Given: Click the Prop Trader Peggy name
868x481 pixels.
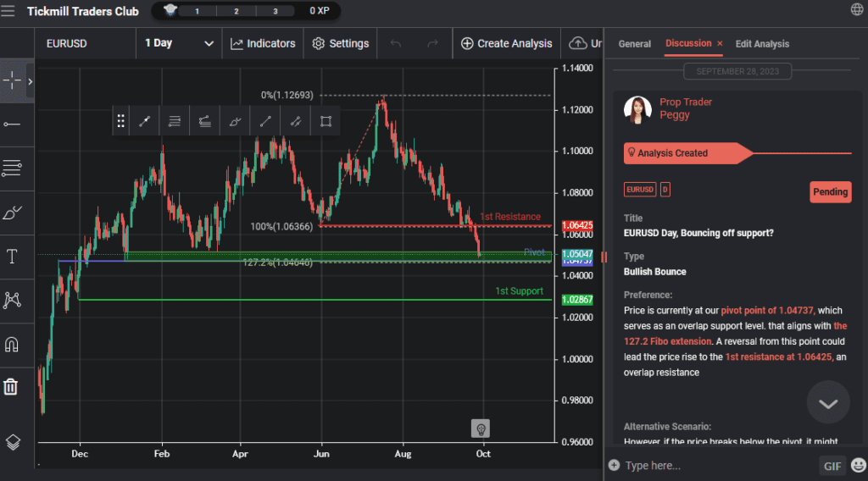Looking at the screenshot, I should (x=685, y=108).
